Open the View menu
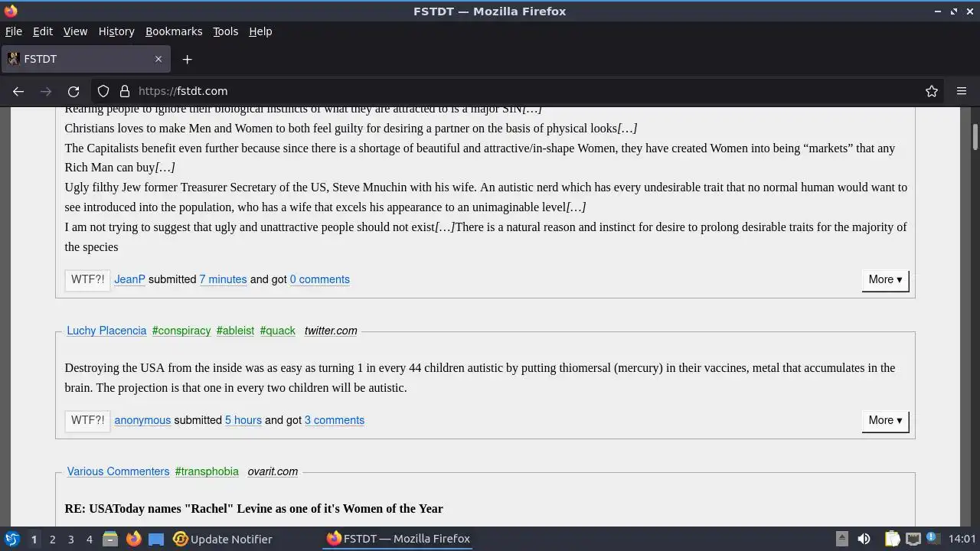980x551 pixels. 75,31
